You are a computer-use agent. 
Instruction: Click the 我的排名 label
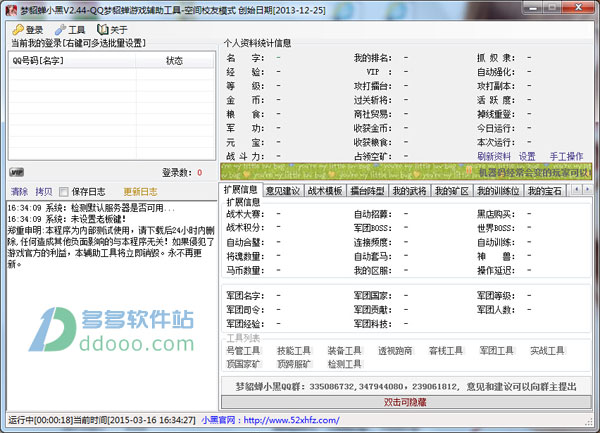point(373,58)
